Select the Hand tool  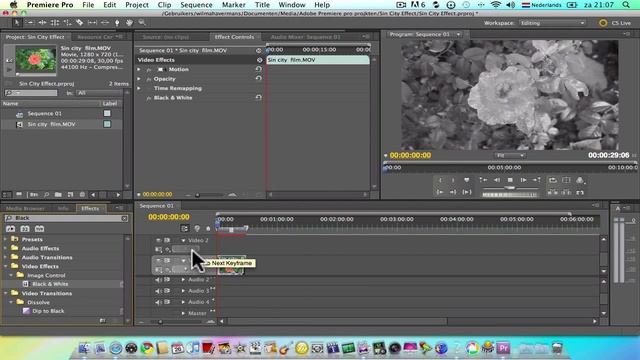point(129,23)
